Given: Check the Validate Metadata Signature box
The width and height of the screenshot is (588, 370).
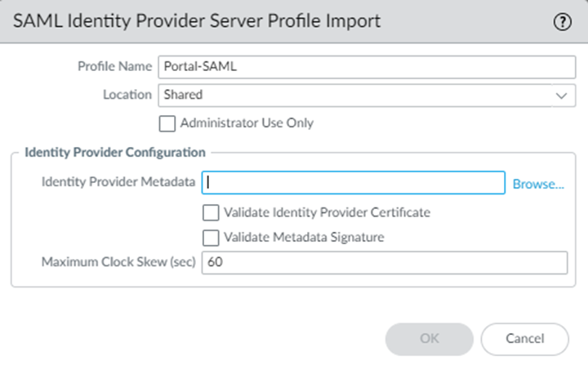Looking at the screenshot, I should tap(211, 238).
